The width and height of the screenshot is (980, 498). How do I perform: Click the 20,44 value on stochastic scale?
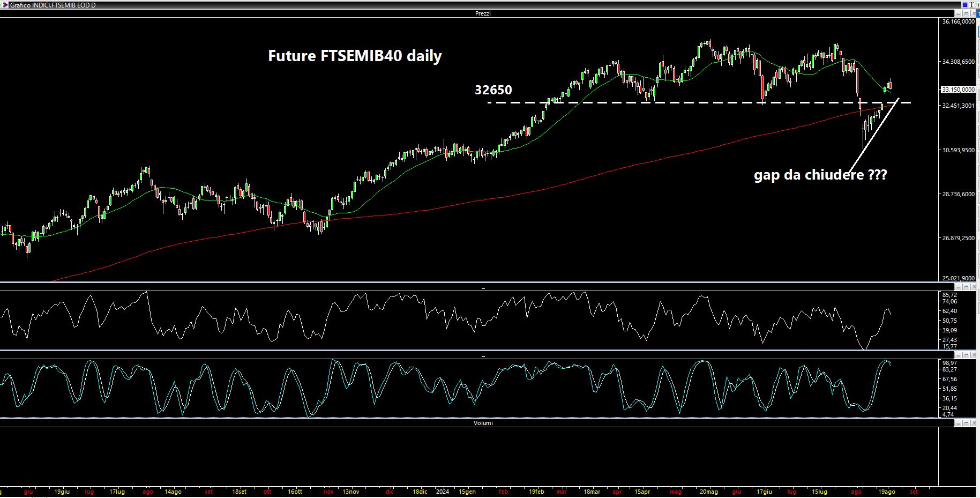(949, 408)
